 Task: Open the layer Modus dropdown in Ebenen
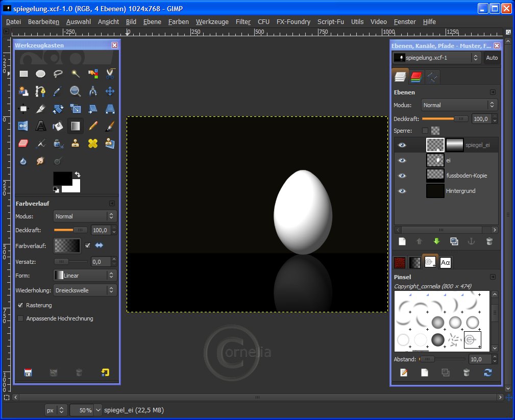coord(459,105)
